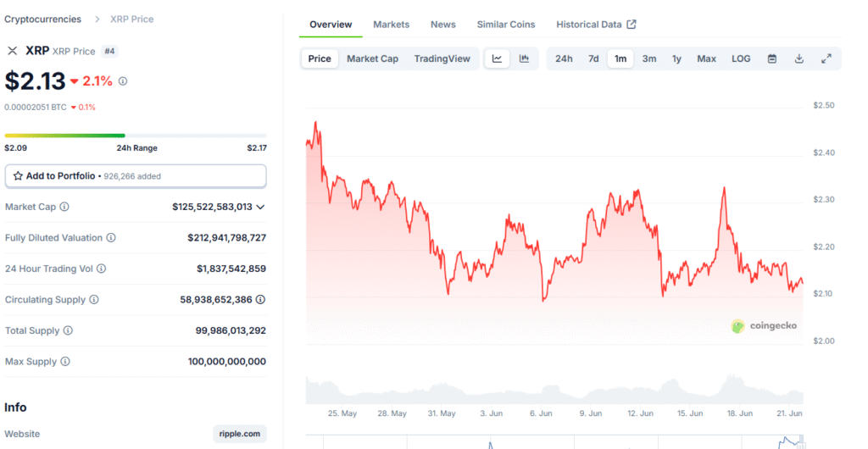The height and width of the screenshot is (449, 868).
Task: Open the calendar date range picker
Action: [772, 58]
